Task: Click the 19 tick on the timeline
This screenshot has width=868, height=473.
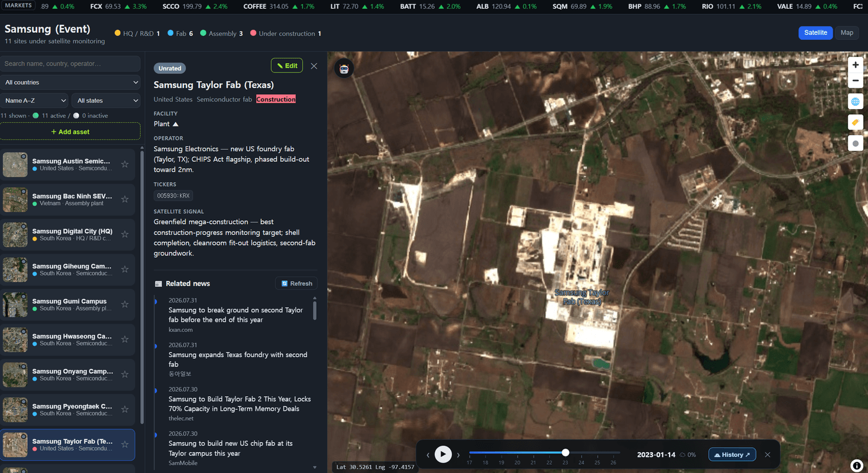Action: coord(502,462)
